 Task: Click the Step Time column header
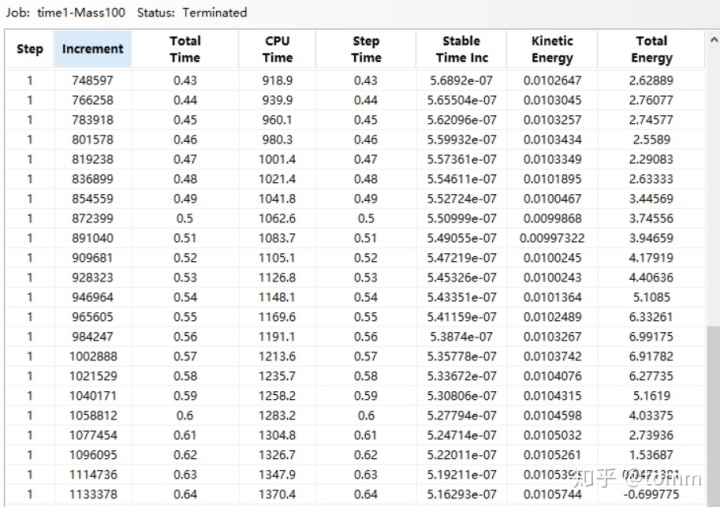[366, 49]
